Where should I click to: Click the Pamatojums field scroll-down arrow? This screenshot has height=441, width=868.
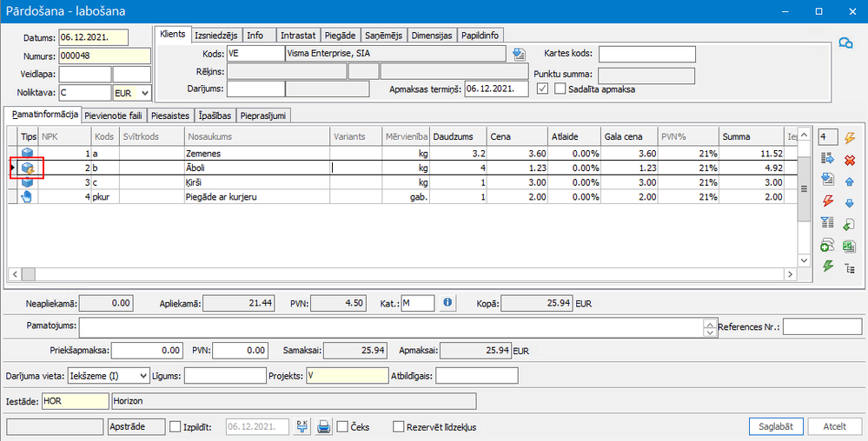point(708,332)
